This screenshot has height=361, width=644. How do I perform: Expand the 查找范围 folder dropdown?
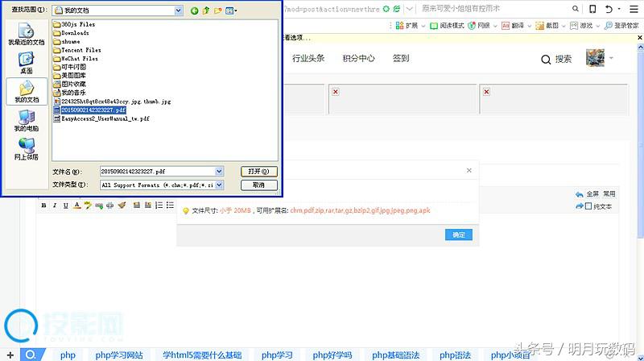(x=178, y=10)
